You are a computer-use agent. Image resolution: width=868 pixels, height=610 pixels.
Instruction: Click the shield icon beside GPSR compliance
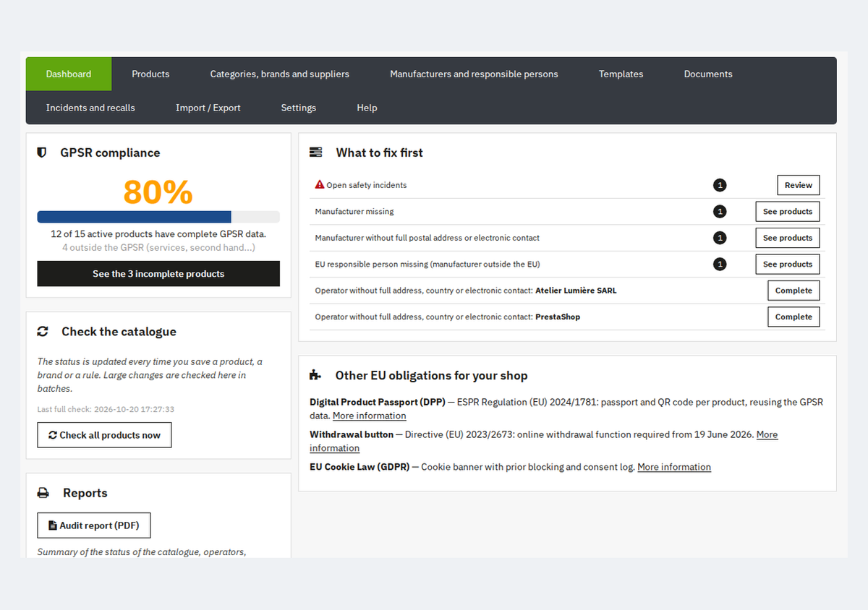tap(42, 152)
